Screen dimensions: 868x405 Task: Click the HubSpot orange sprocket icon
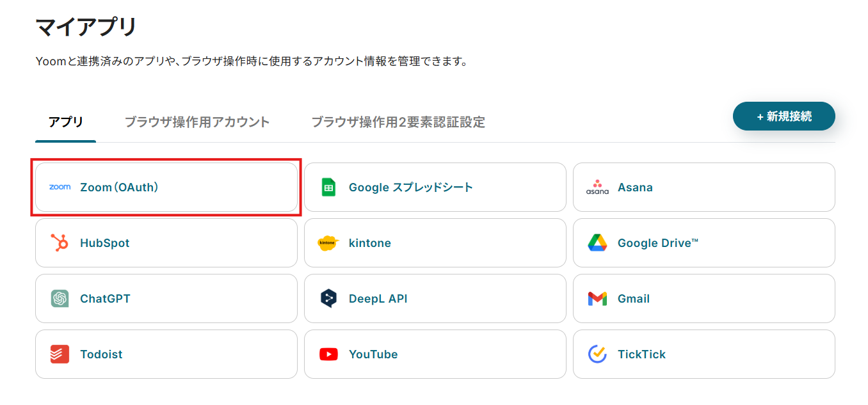point(60,243)
